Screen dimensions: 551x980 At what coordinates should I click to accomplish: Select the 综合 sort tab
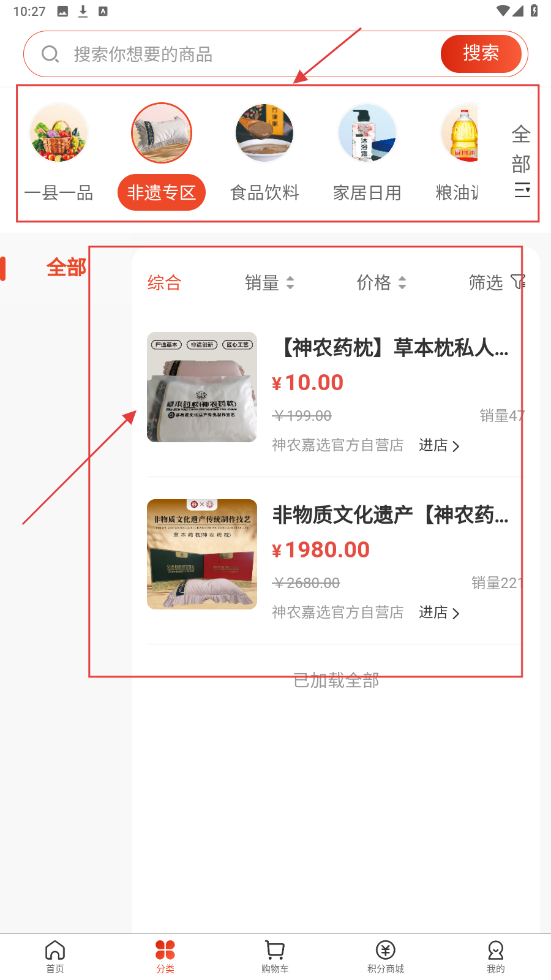(164, 282)
